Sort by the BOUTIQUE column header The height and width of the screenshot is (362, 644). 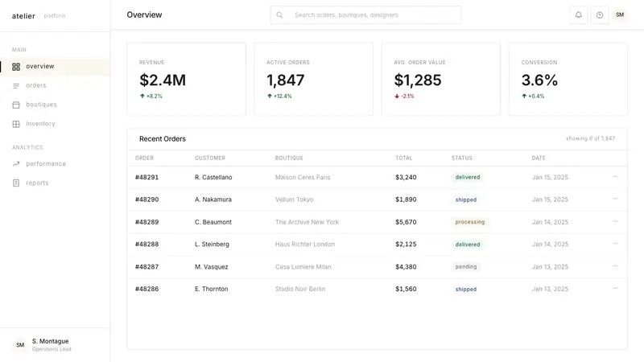coord(289,158)
